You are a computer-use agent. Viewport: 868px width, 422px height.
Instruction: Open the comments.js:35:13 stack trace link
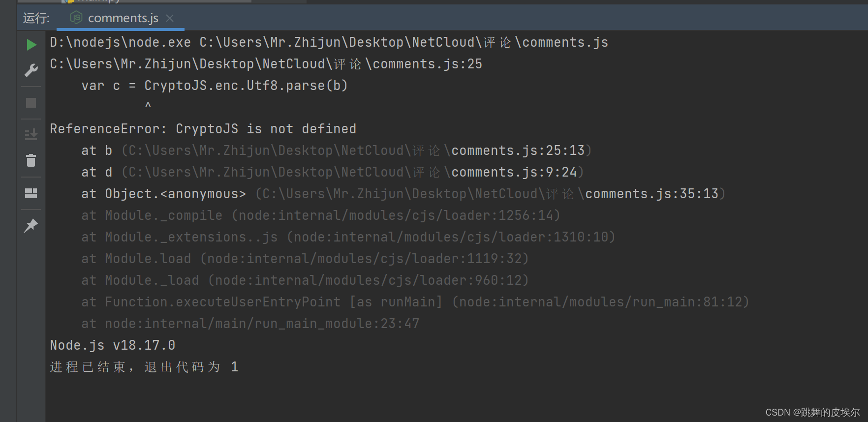652,194
